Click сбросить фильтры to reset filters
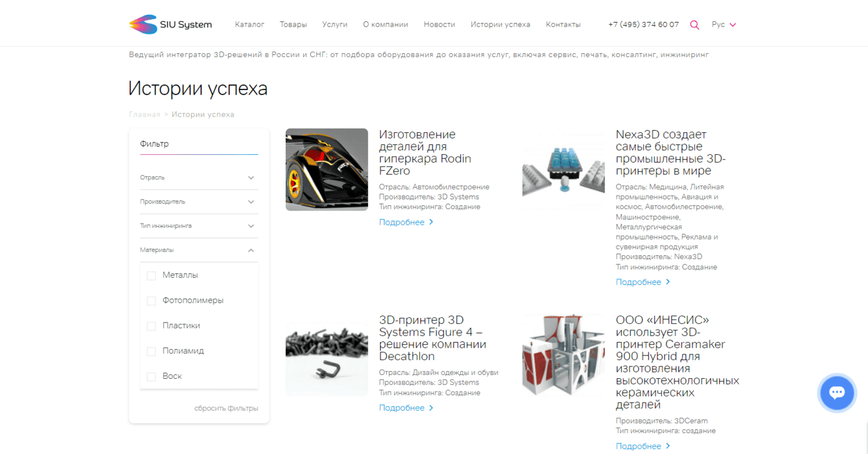868x454 pixels. [226, 408]
